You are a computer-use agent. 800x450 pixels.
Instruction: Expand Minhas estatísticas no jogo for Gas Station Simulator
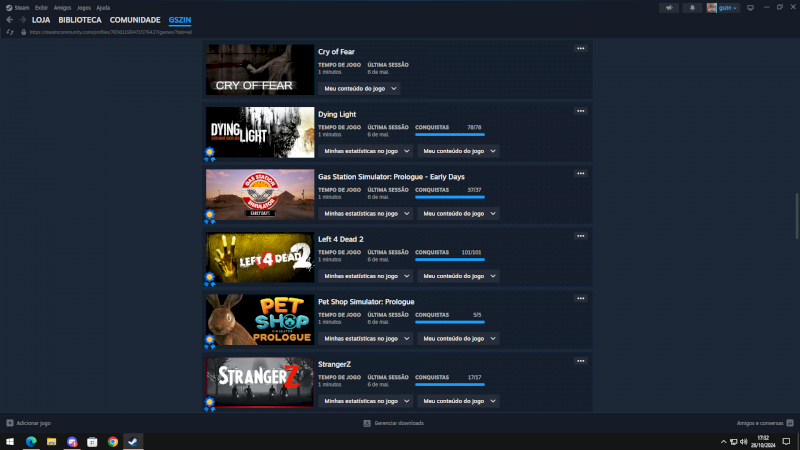click(366, 213)
